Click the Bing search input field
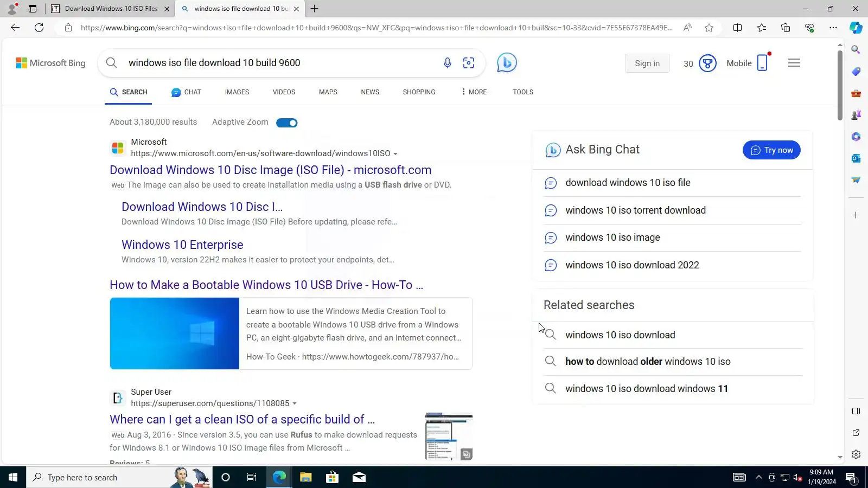 coord(279,63)
